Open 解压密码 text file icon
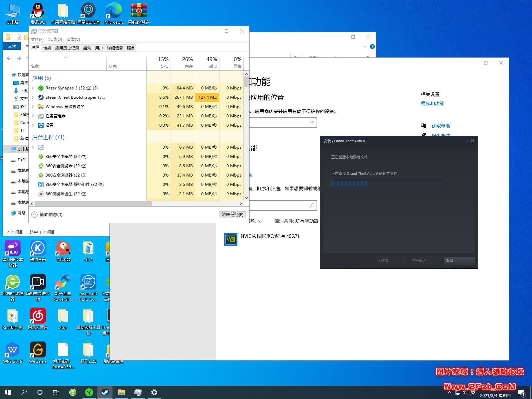The width and height of the screenshot is (532, 399). 63,356
